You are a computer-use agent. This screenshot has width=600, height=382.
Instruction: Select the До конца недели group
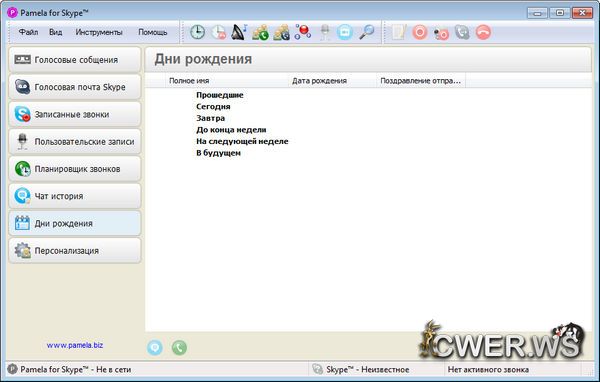(x=231, y=130)
